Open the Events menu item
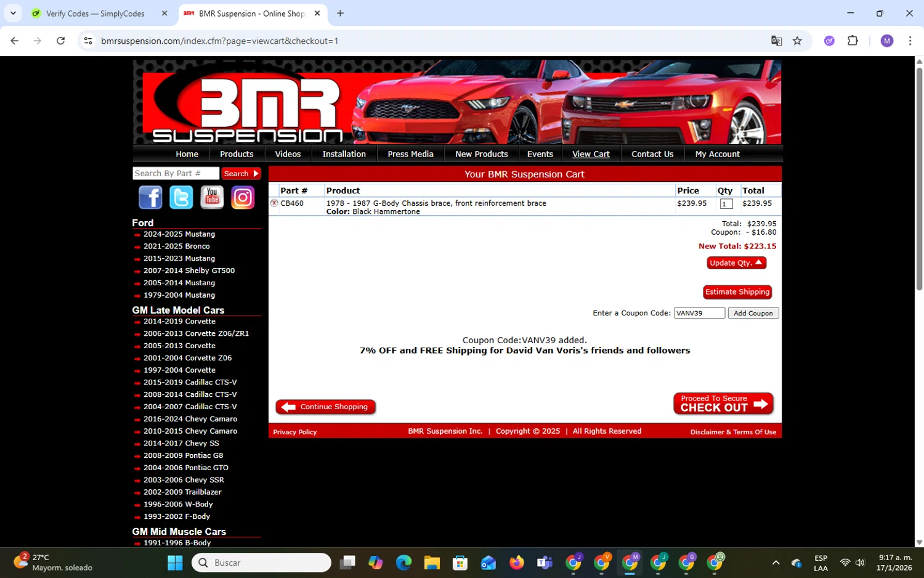924x578 pixels. pos(540,154)
